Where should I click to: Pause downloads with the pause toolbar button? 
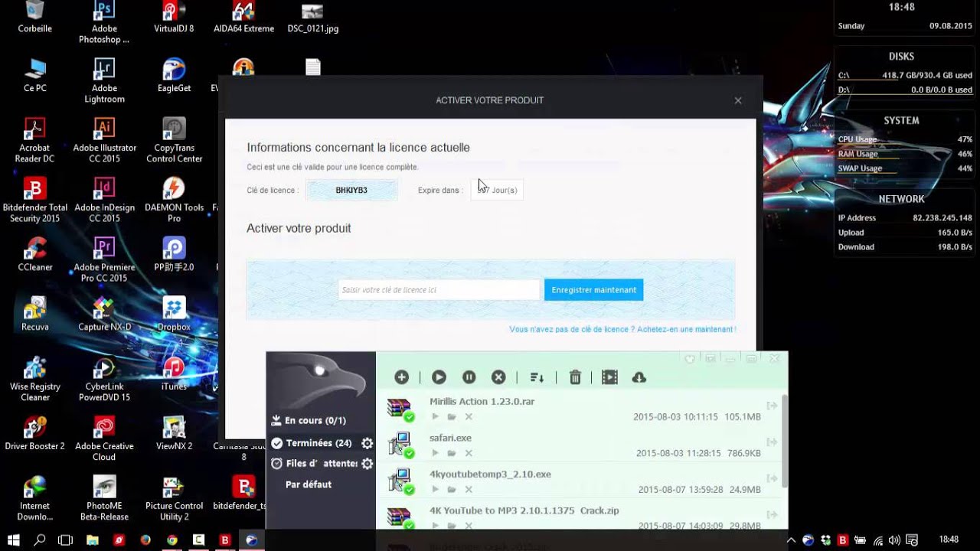point(469,377)
